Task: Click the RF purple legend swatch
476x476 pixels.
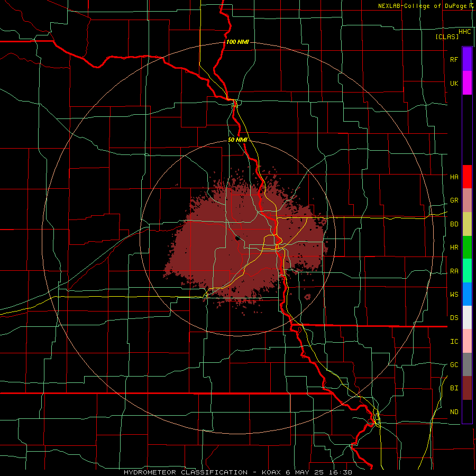Action: click(x=467, y=59)
